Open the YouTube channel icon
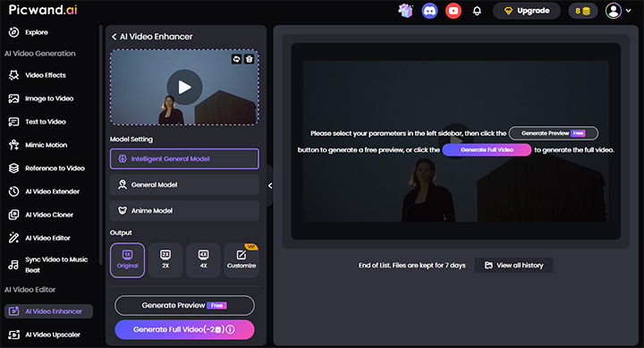Image resolution: width=644 pixels, height=348 pixels. [453, 11]
